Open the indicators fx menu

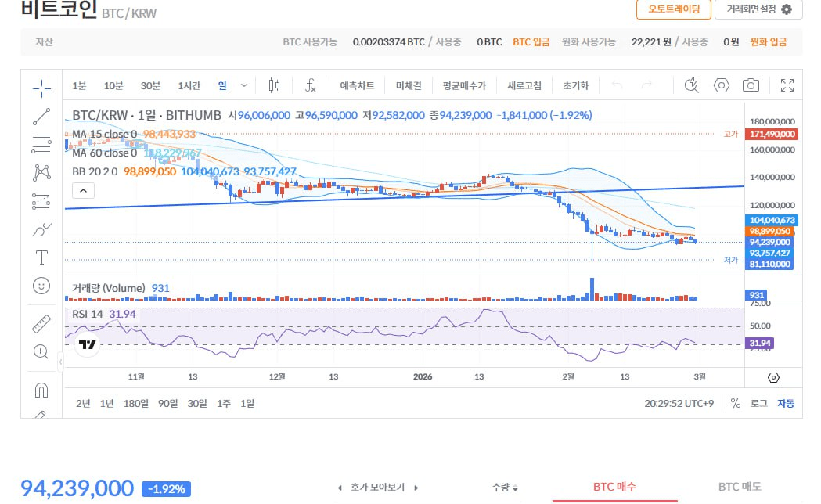pyautogui.click(x=311, y=85)
